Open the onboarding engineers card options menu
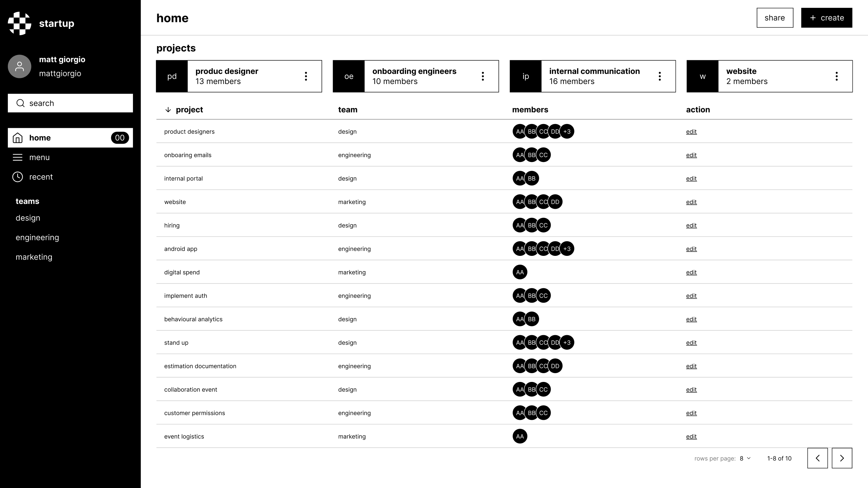The image size is (868, 488). coord(482,76)
